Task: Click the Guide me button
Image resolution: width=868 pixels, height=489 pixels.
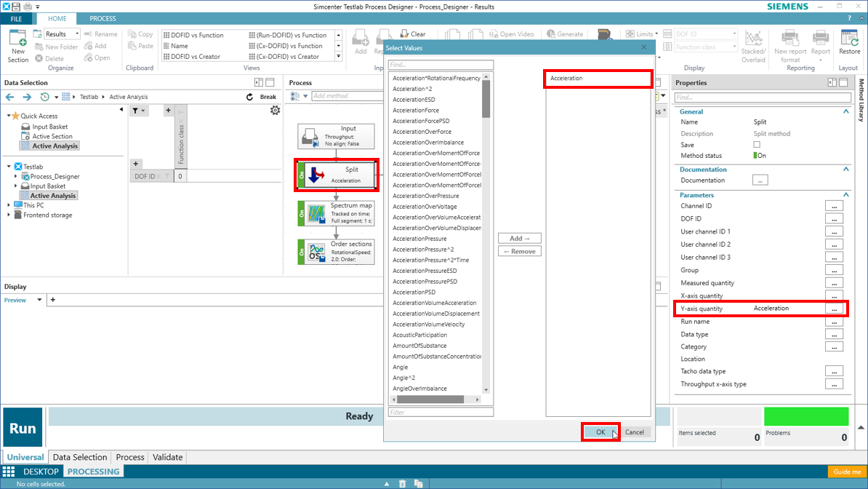Action: pyautogui.click(x=847, y=472)
